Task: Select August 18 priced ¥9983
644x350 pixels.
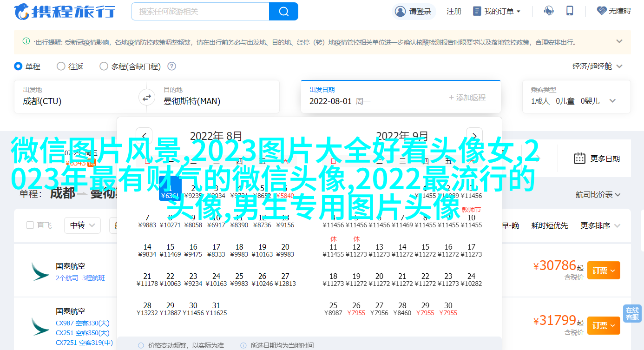Action: [239, 250]
